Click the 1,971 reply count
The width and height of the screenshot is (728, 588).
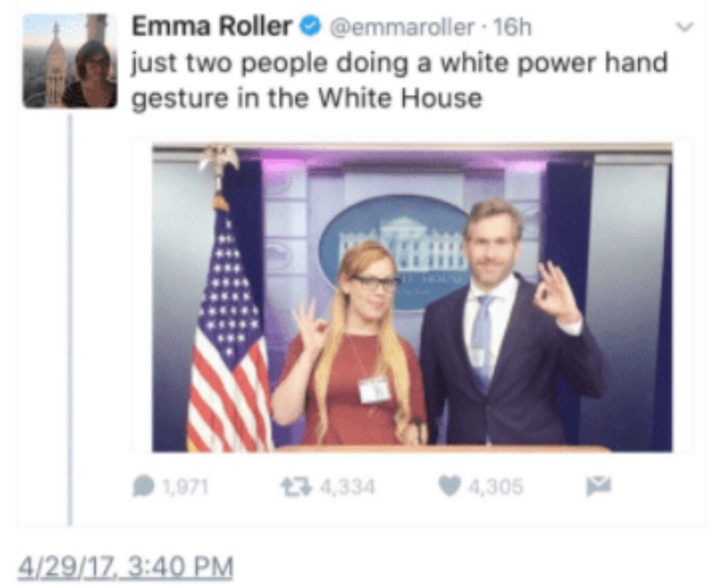185,487
